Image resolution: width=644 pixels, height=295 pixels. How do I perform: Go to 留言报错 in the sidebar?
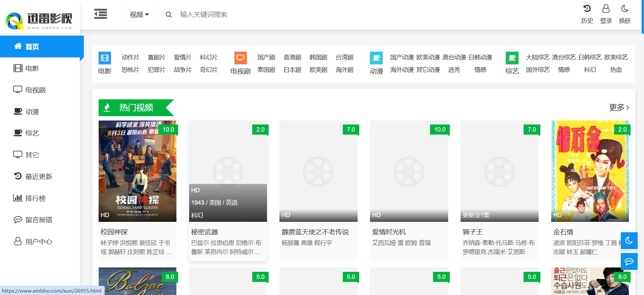[x=39, y=220]
